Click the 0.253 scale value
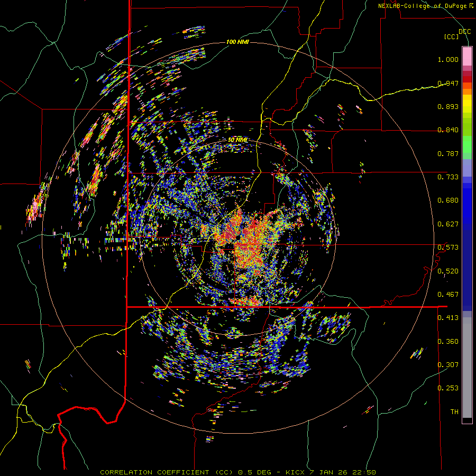476x476 pixels. click(448, 388)
